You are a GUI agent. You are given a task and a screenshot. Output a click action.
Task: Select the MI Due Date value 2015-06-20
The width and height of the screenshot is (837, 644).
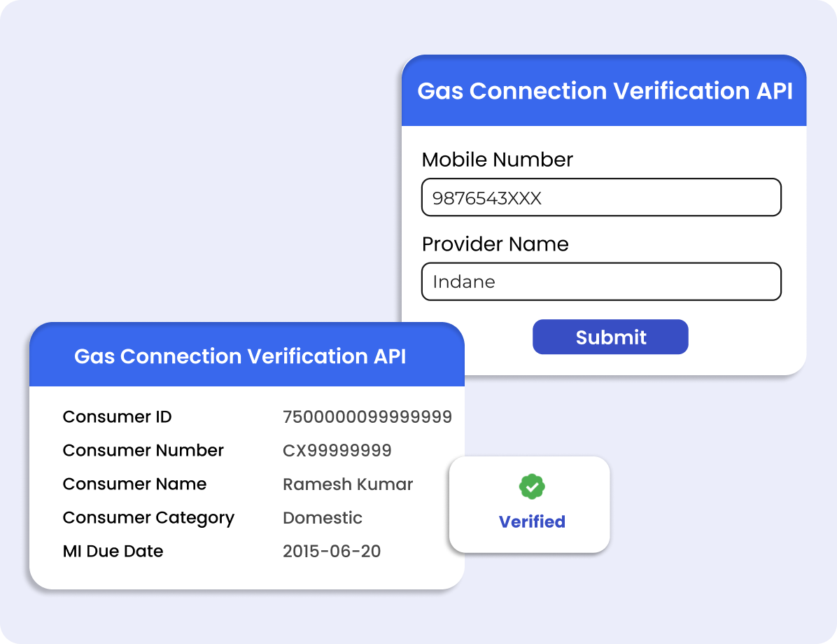(x=332, y=551)
